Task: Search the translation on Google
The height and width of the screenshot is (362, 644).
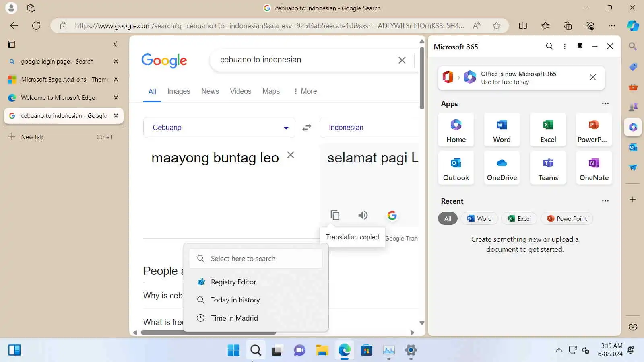Action: click(392, 215)
